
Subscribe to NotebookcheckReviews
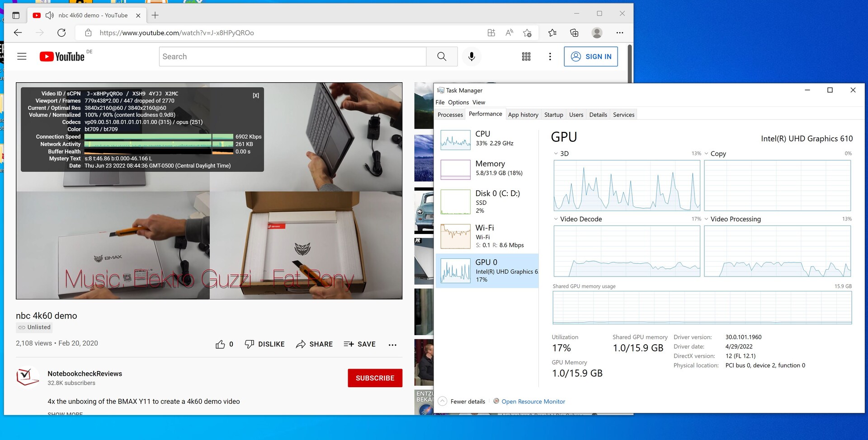pos(375,378)
